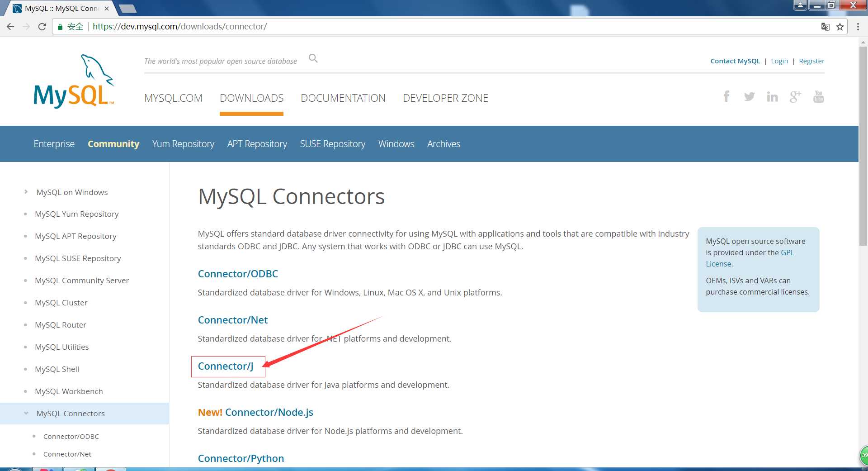Open Connector/J heading link
The height and width of the screenshot is (471, 868).
pos(226,366)
